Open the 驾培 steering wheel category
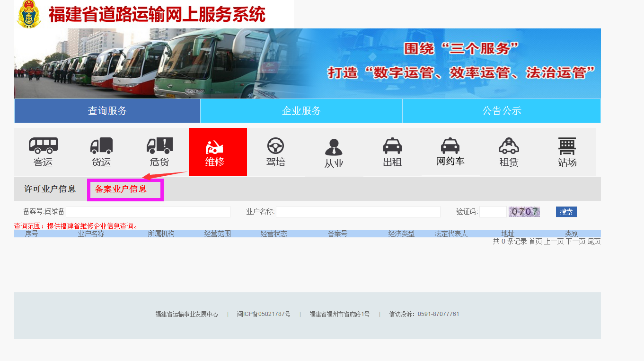This screenshot has height=361, width=644. 276,152
